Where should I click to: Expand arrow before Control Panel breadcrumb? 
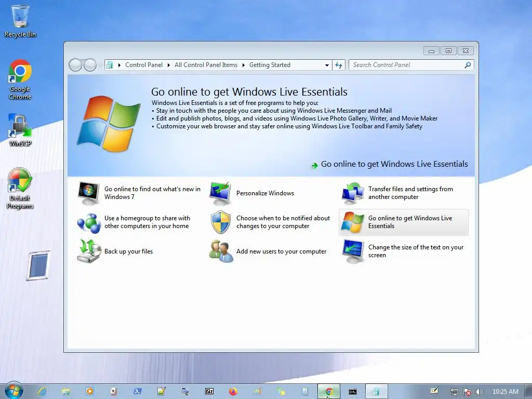pos(119,65)
